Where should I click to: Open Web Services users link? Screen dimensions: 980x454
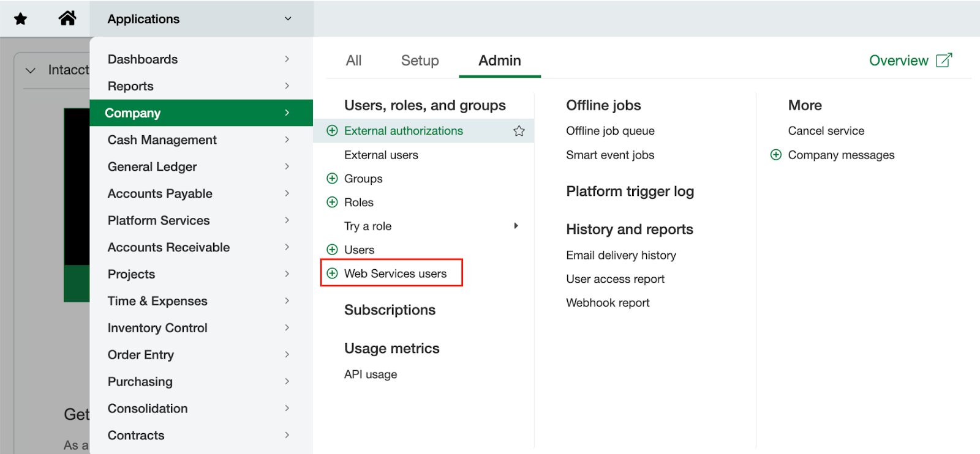click(395, 274)
